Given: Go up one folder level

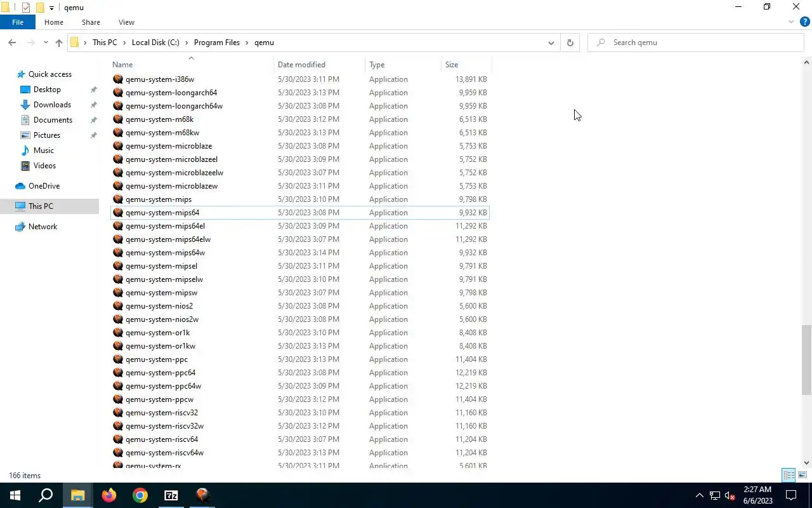Looking at the screenshot, I should click(59, 43).
